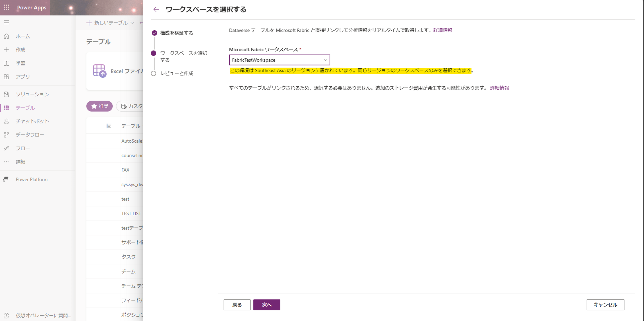Collapse the left navigation hamburger menu
This screenshot has height=321, width=644.
[x=7, y=22]
